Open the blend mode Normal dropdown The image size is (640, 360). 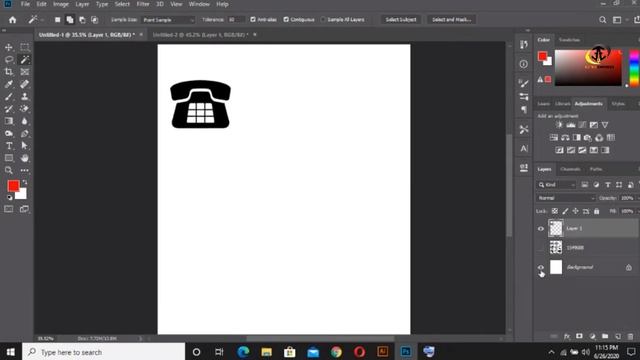[566, 198]
